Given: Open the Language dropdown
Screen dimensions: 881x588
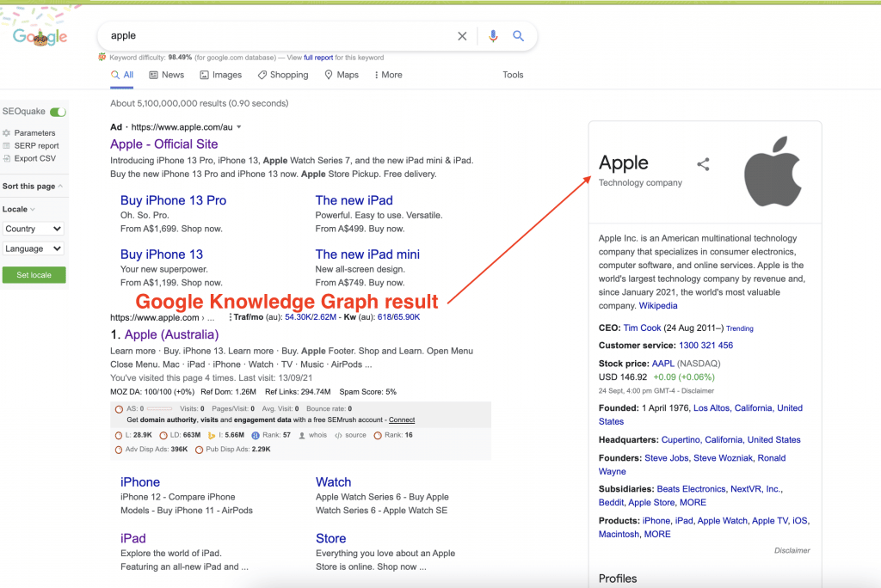Looking at the screenshot, I should click(33, 248).
